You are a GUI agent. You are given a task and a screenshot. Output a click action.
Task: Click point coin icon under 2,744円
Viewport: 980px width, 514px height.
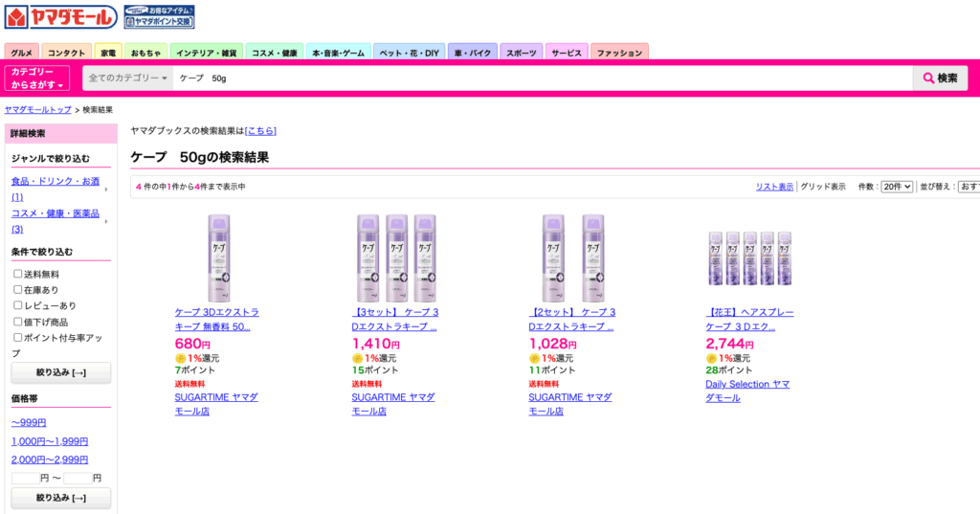click(x=711, y=358)
